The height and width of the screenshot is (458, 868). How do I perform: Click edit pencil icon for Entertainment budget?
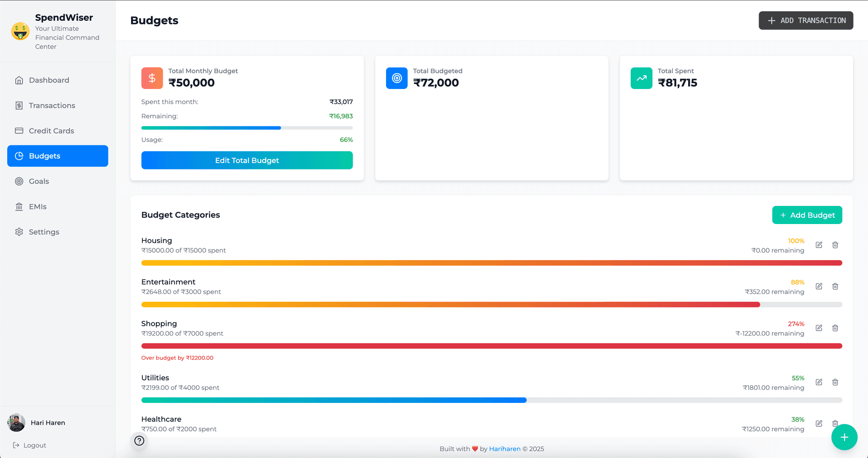[819, 286]
